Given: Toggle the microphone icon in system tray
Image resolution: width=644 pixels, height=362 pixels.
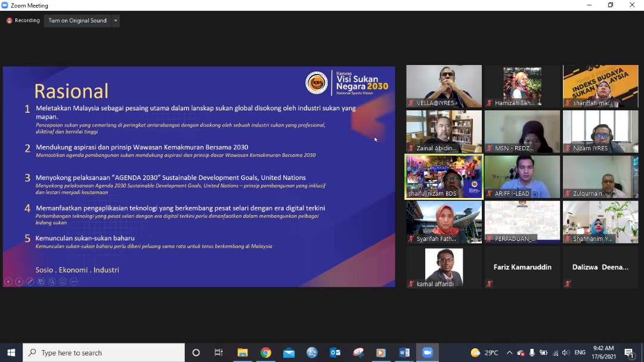Looking at the screenshot, I should tap(532, 352).
